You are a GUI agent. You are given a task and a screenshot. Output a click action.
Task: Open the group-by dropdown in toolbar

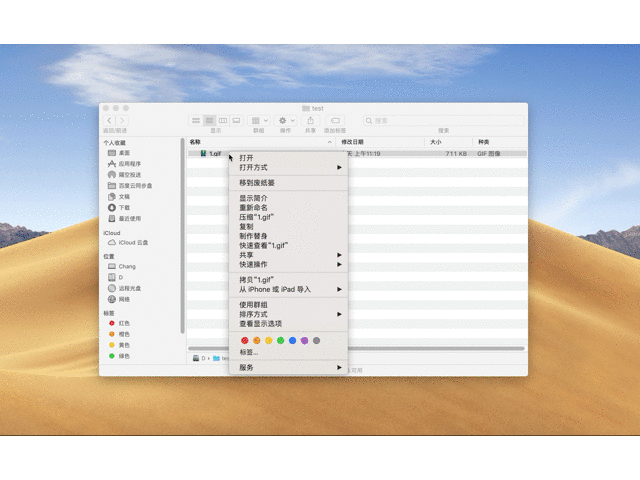point(259,120)
